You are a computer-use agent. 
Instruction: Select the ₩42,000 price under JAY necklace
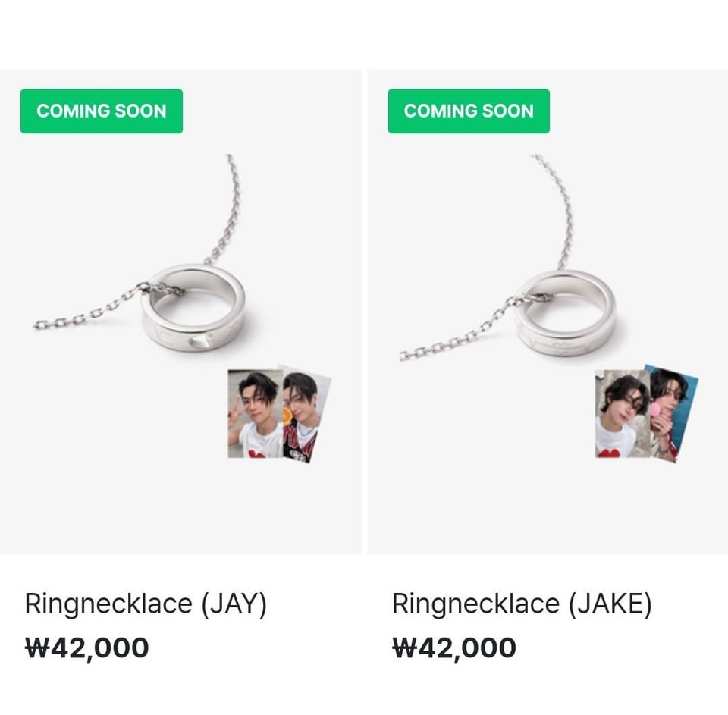(86, 648)
